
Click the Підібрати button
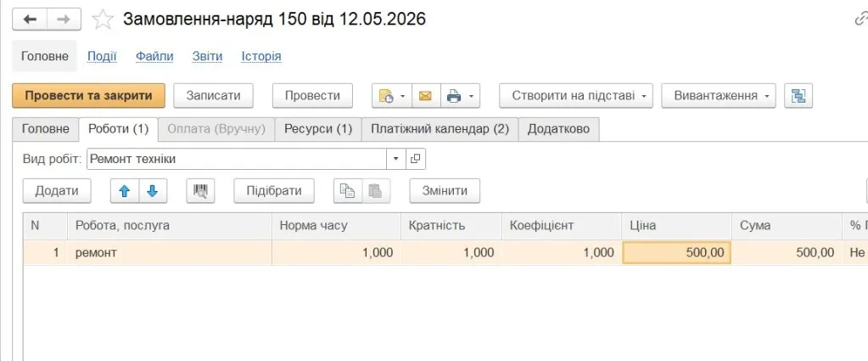tap(274, 191)
